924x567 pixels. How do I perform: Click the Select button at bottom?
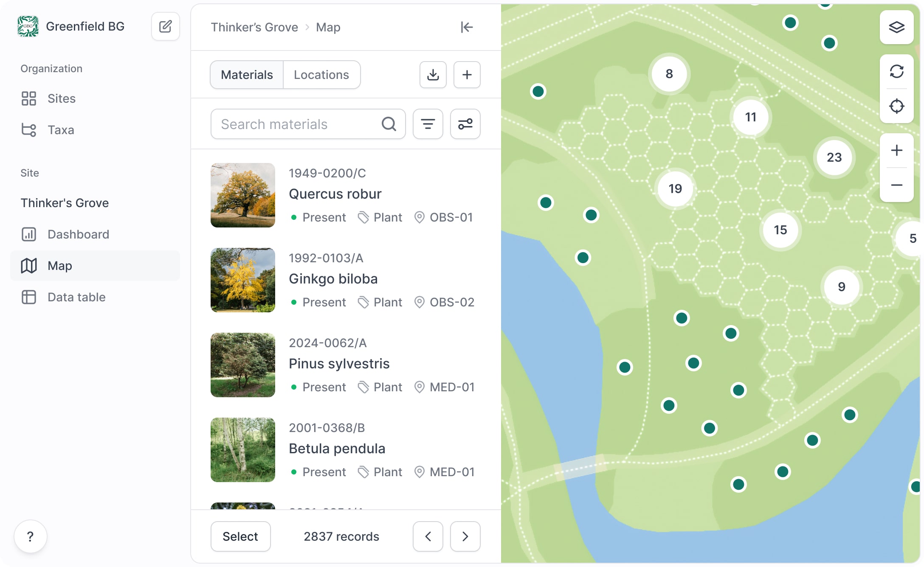click(240, 535)
